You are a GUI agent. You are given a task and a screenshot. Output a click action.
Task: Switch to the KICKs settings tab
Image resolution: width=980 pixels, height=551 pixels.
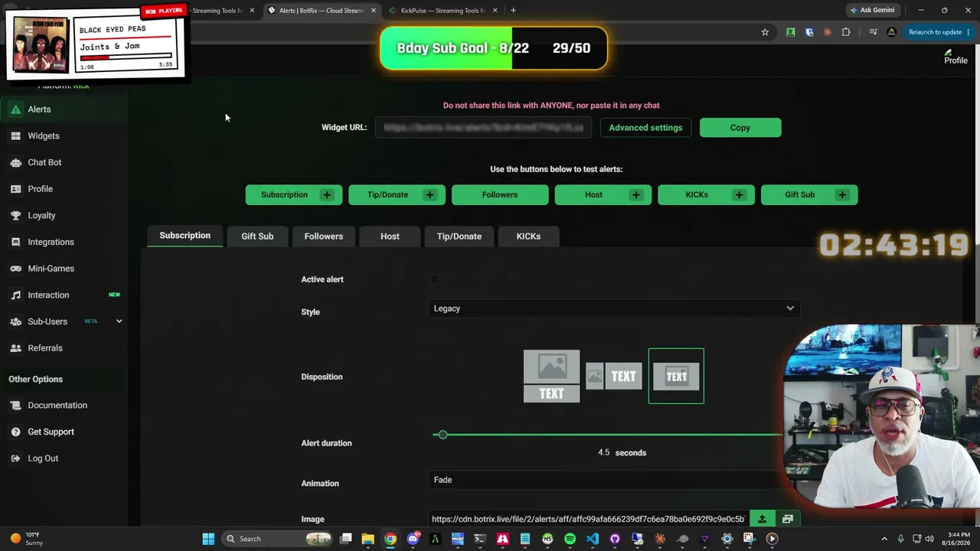pos(528,236)
